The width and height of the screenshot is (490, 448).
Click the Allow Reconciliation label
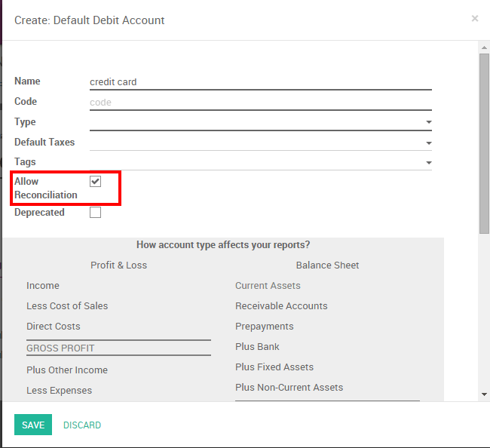coord(46,189)
